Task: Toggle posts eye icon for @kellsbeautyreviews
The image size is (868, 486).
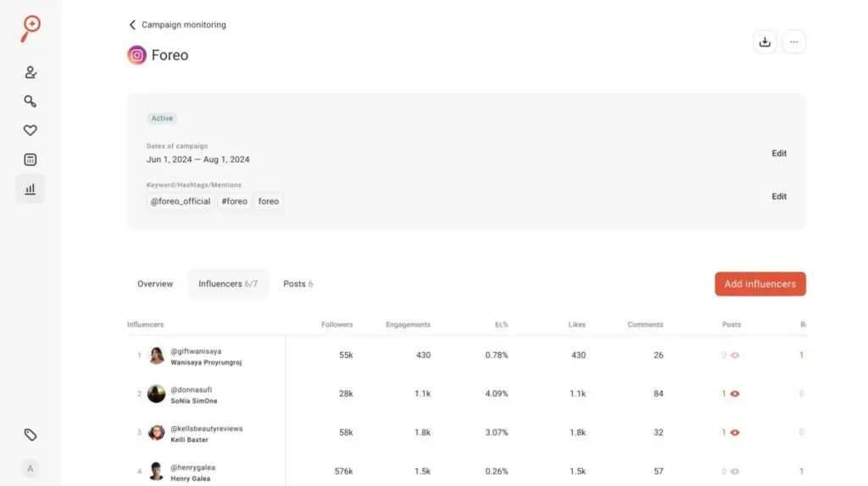Action: (735, 433)
